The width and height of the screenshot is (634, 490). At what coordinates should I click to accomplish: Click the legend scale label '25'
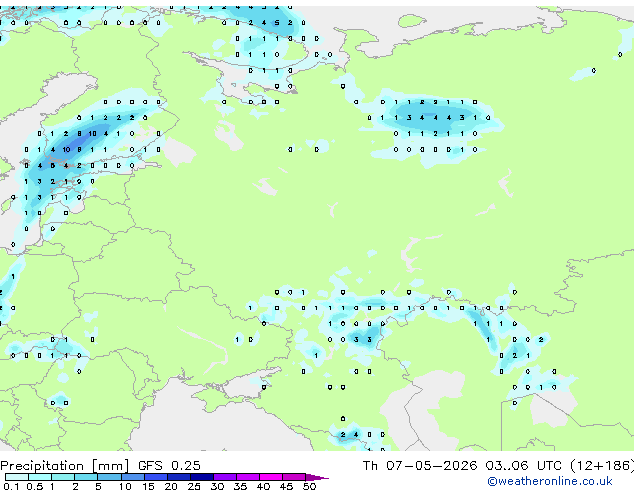194,486
